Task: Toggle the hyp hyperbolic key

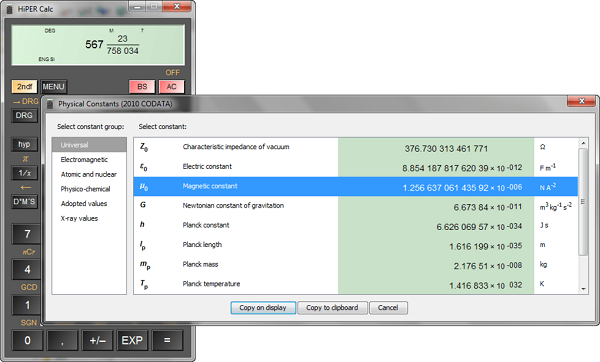Action: [24, 144]
